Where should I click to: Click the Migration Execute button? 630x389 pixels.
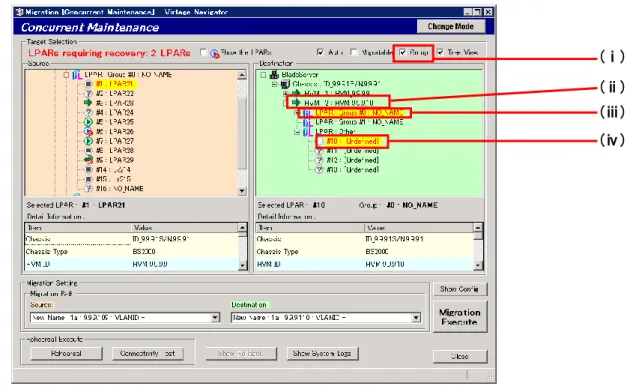point(460,317)
